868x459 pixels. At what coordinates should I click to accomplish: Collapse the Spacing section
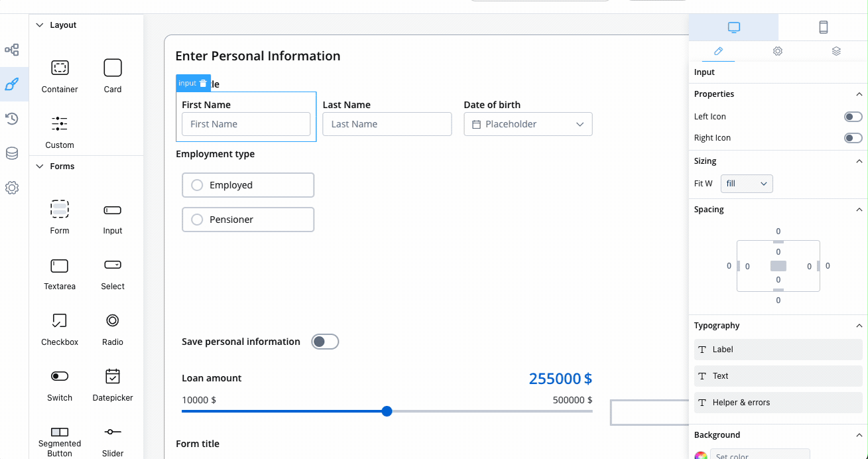tap(859, 210)
